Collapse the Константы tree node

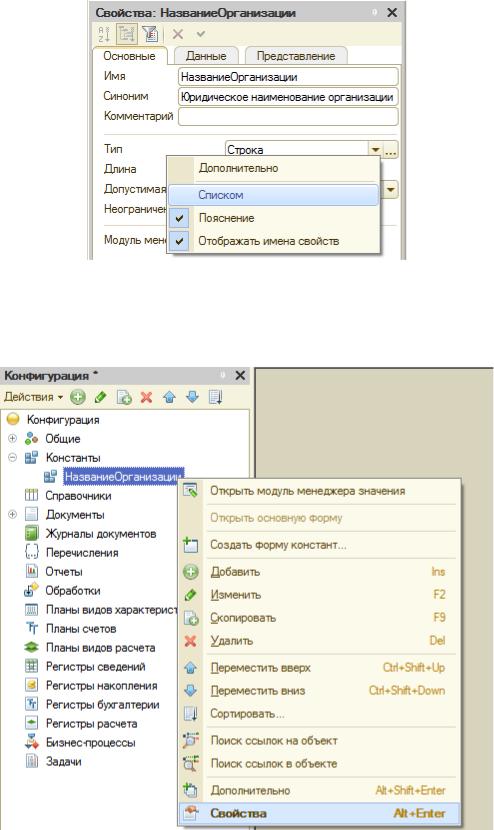click(x=13, y=458)
